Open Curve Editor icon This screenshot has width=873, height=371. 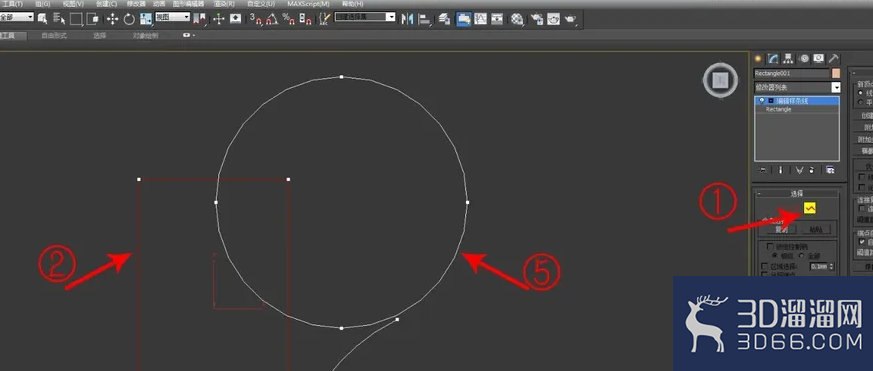(480, 18)
